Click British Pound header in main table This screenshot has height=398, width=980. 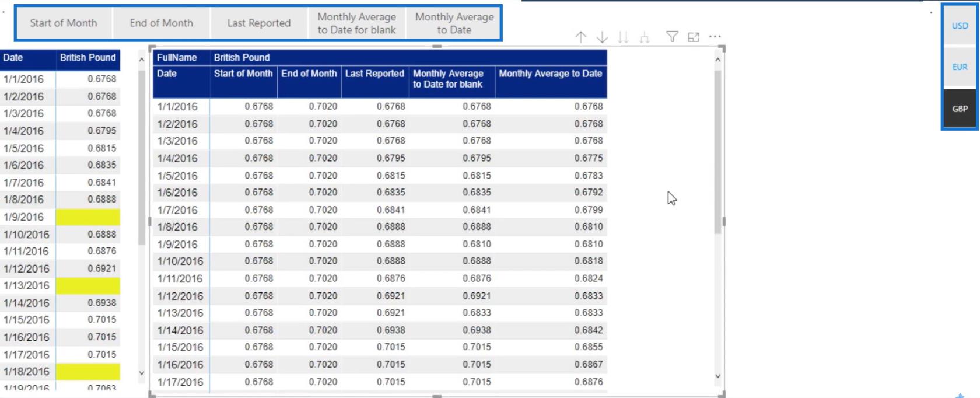[x=242, y=57]
